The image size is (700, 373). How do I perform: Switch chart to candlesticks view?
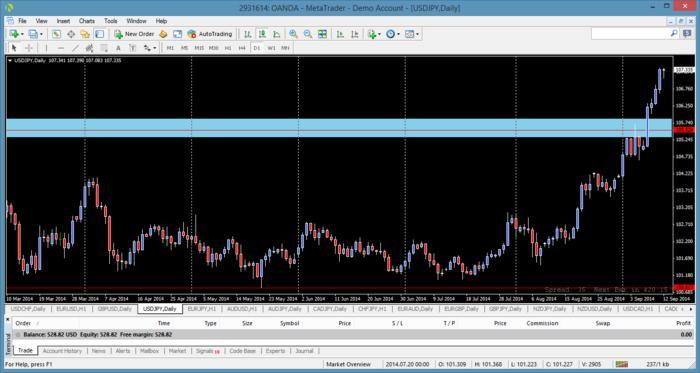[262, 34]
